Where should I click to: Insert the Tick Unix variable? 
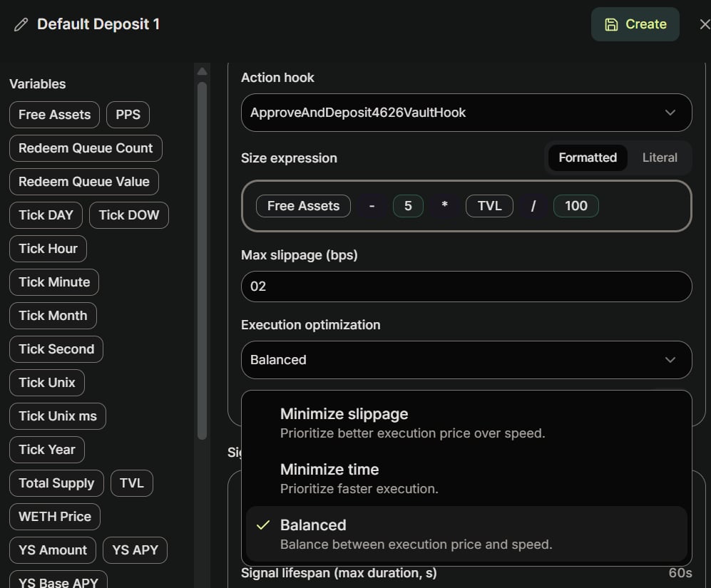pyautogui.click(x=47, y=383)
